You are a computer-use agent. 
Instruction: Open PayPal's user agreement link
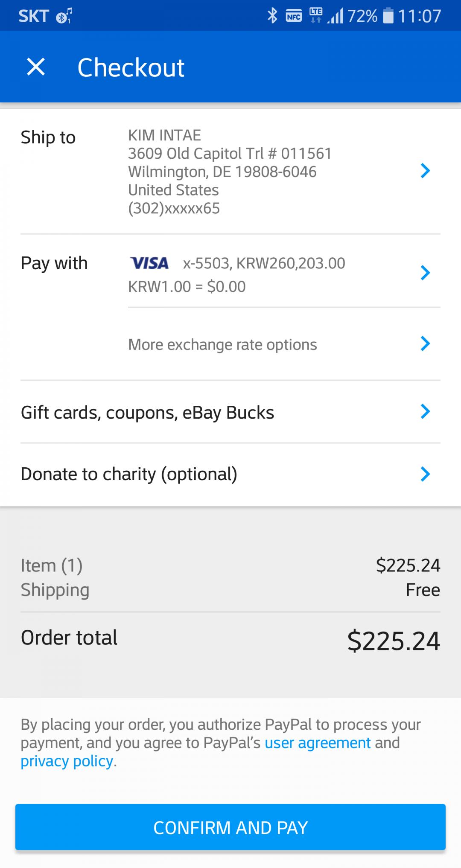pos(318,743)
